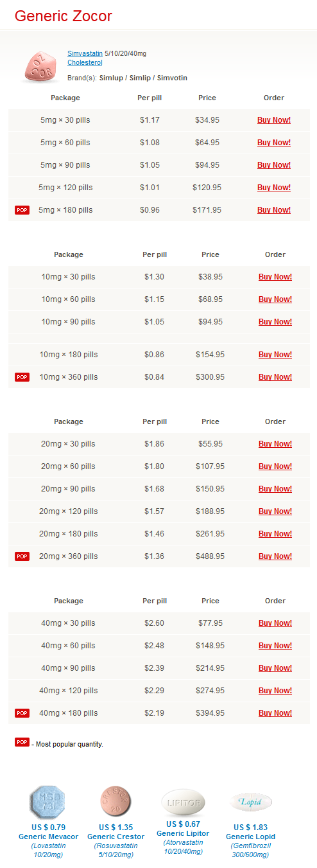Screen dimensions: 317x868
Task: Click the Zocor pill image
Action: pyautogui.click(x=40, y=67)
